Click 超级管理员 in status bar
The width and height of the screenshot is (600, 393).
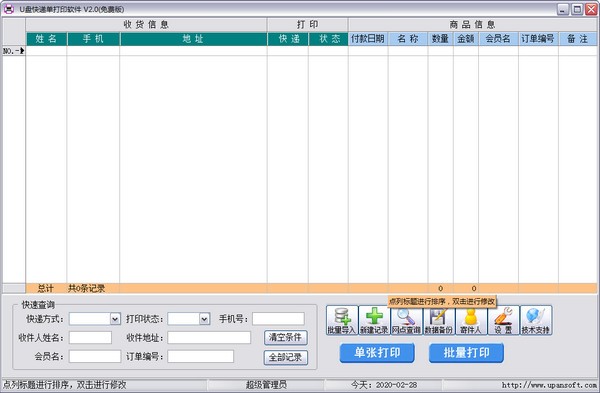pyautogui.click(x=266, y=385)
